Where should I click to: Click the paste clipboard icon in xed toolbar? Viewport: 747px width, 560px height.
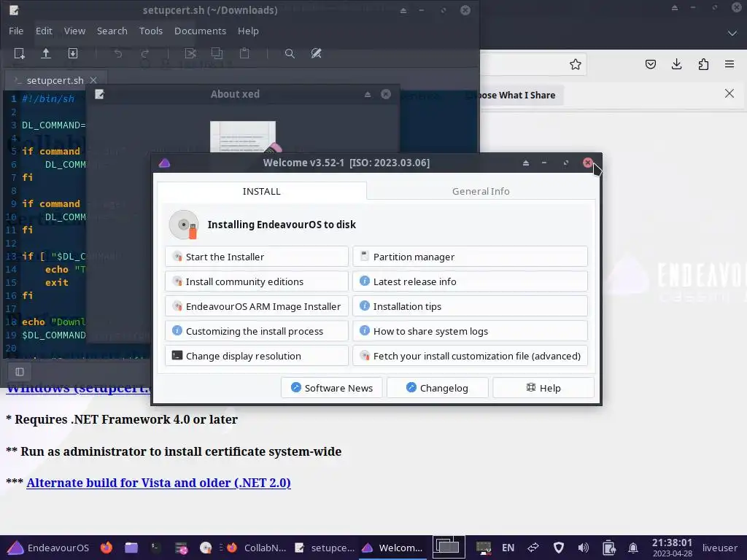pos(244,53)
